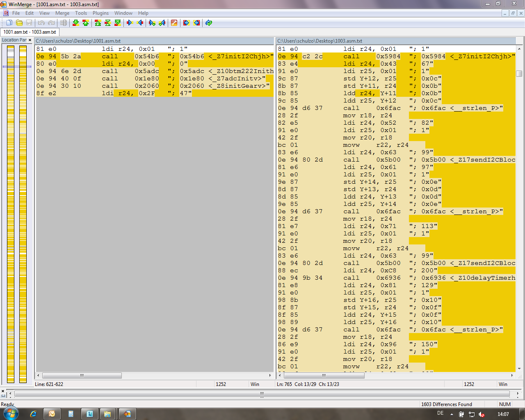Click the bottom diff pane horizontal scrollbar
525x420 pixels.
(x=262, y=394)
